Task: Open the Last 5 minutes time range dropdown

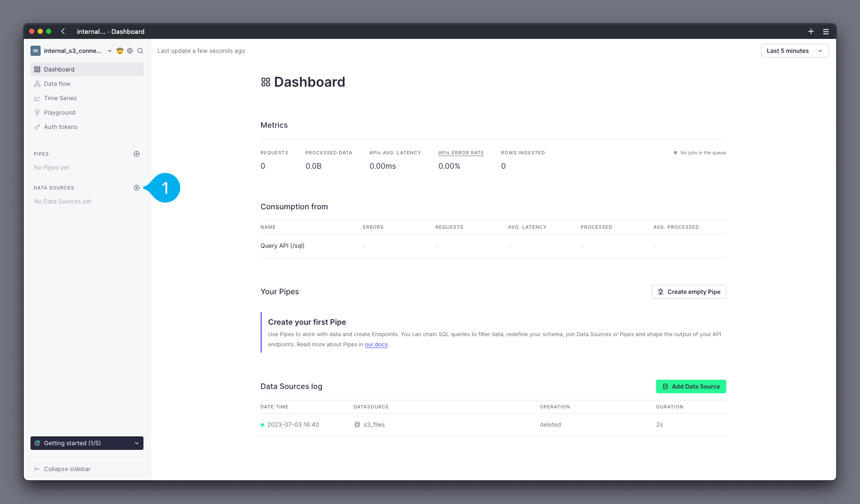Action: coord(795,51)
